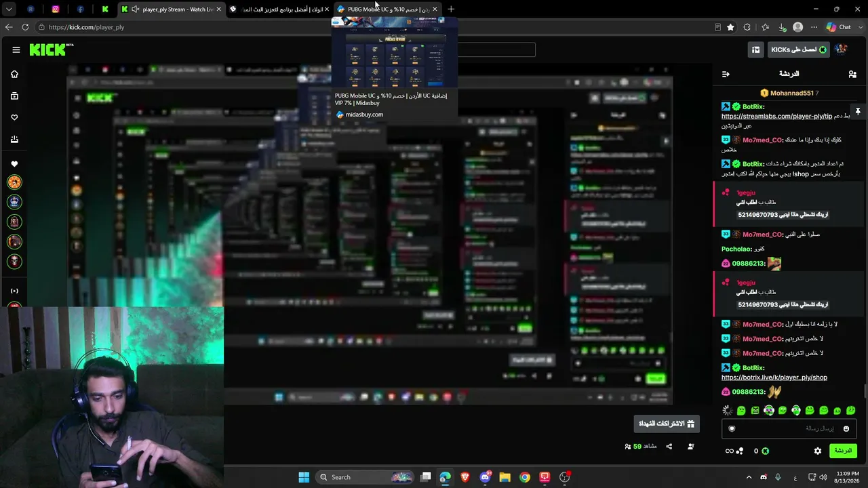Open the second followed channel avatar in sidebar
This screenshot has width=868, height=488.
(14, 202)
